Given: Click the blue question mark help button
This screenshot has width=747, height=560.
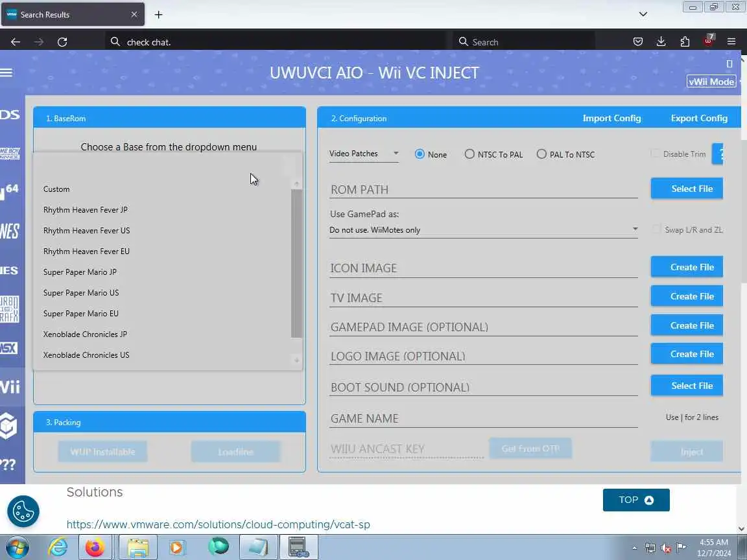Looking at the screenshot, I should tap(717, 154).
